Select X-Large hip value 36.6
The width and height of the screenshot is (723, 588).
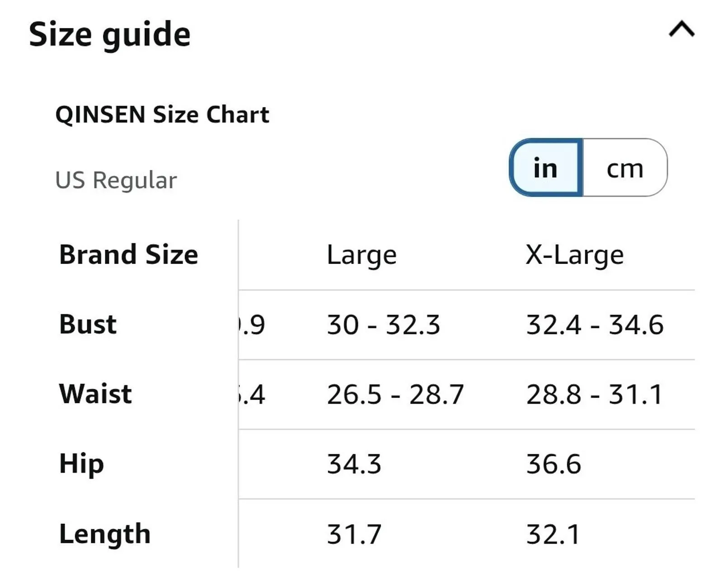click(x=554, y=464)
